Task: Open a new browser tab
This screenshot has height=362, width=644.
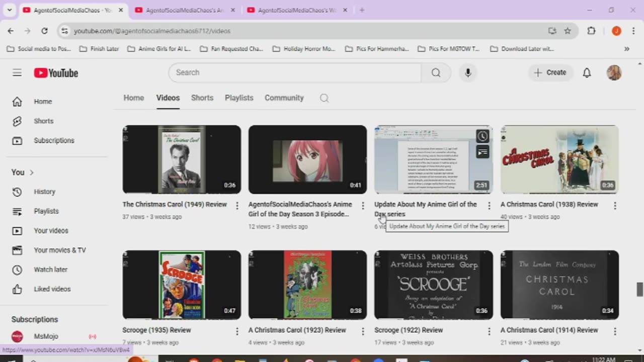Action: coord(362,10)
